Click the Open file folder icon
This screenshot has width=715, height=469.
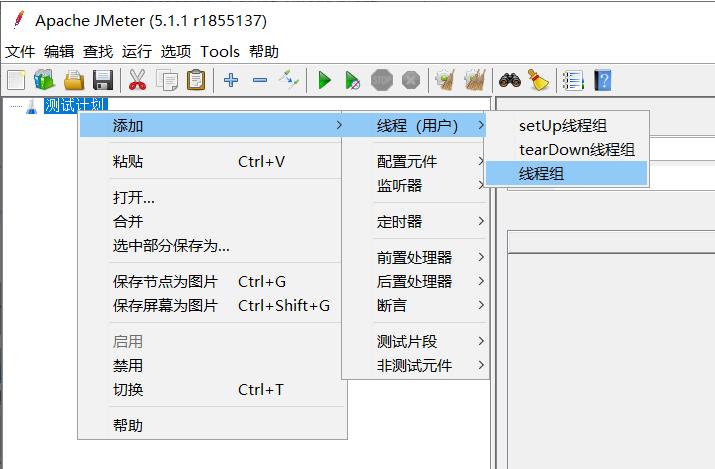[x=74, y=81]
